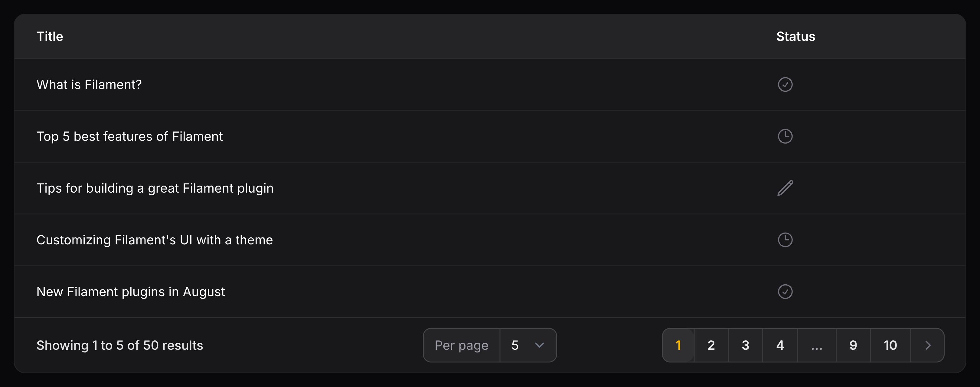Click the clock icon beside "Customizing Filament's UI with a theme"
This screenshot has height=387, width=980.
pyautogui.click(x=786, y=240)
